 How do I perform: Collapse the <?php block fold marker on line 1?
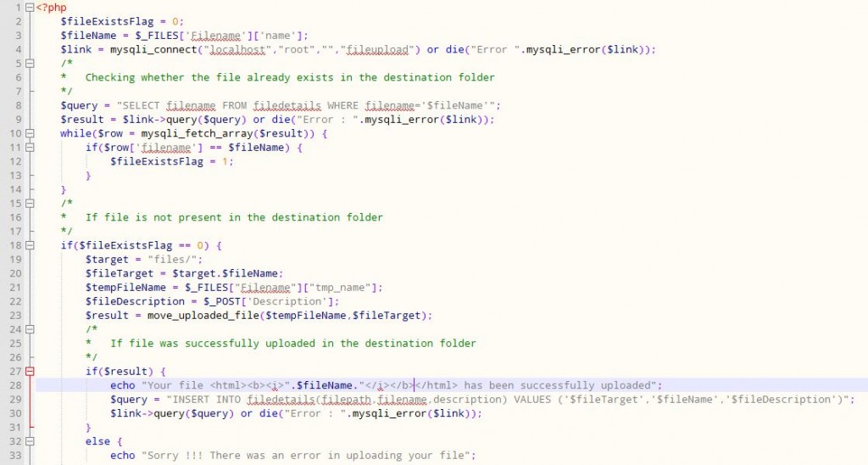coord(29,8)
